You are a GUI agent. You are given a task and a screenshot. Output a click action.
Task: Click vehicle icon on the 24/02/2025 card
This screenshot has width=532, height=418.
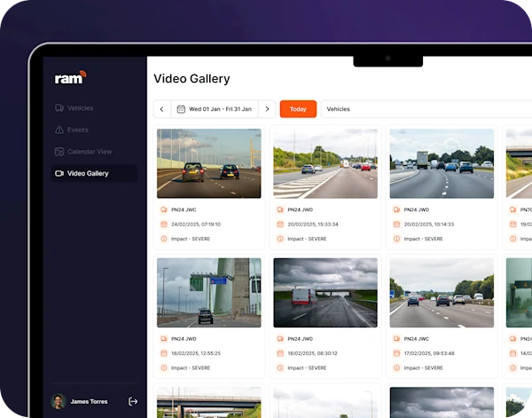point(164,209)
